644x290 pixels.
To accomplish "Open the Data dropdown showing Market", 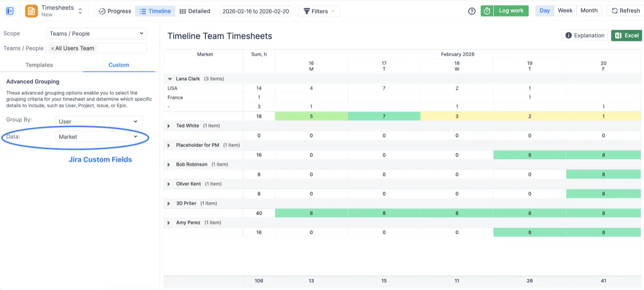I will click(98, 136).
